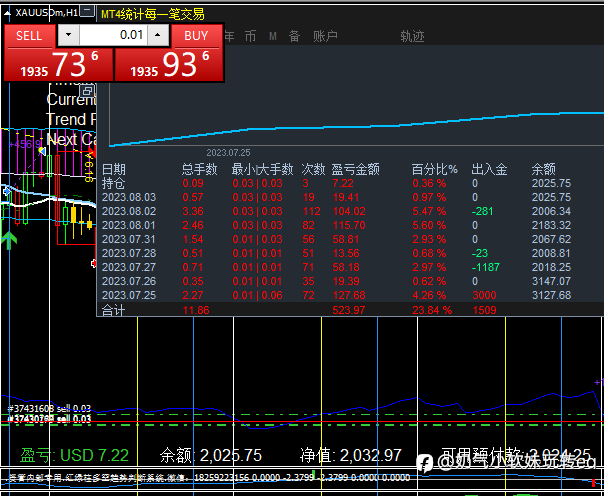The image size is (604, 496).
Task: Select the 2023.08.03 date row
Action: (129, 197)
